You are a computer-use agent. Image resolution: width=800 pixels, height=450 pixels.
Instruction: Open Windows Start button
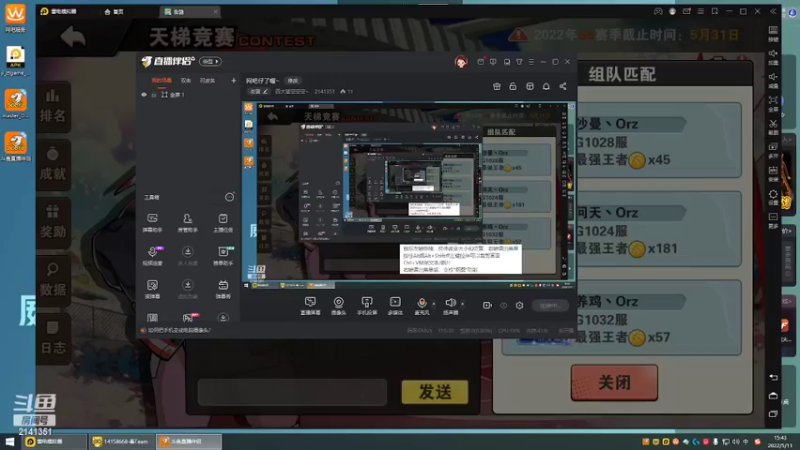pyautogui.click(x=10, y=441)
